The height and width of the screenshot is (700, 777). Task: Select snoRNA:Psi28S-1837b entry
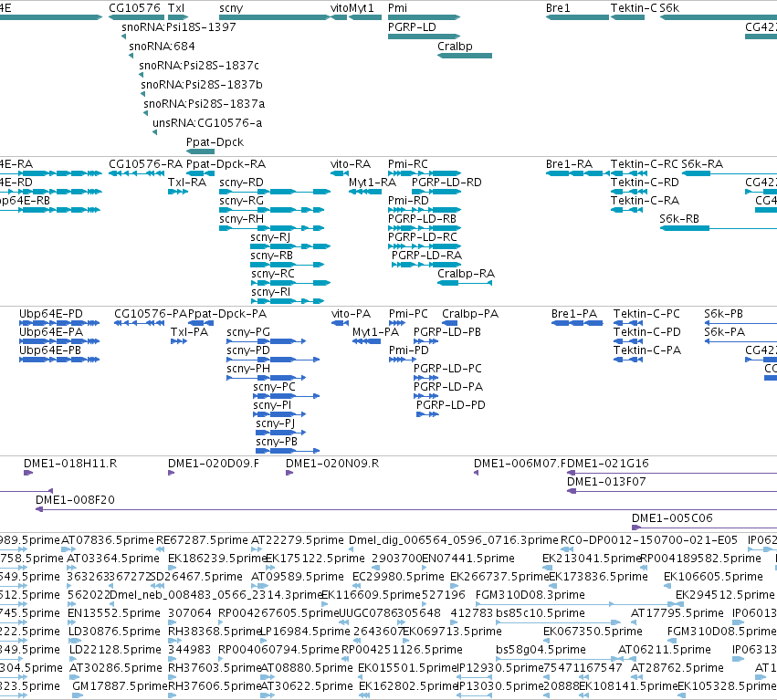coord(202,85)
